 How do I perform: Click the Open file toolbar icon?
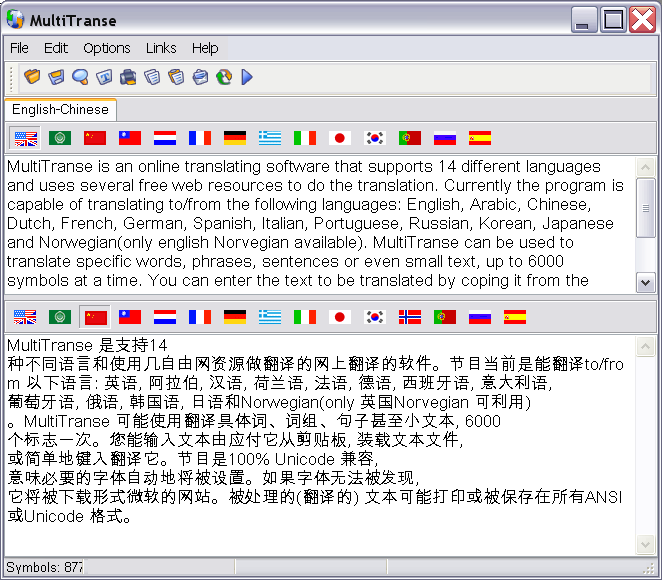pos(32,77)
